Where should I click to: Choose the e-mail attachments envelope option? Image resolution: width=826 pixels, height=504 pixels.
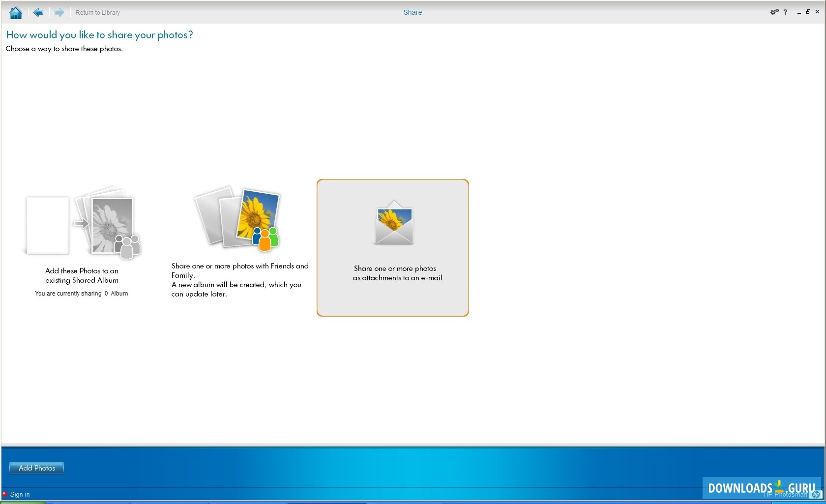[x=393, y=248]
